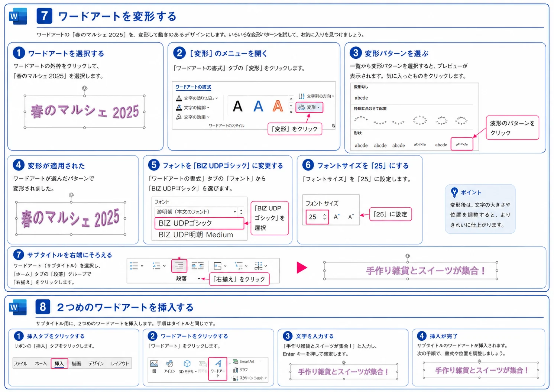Select the blue WordArt style A
554x392 pixels.
258,107
